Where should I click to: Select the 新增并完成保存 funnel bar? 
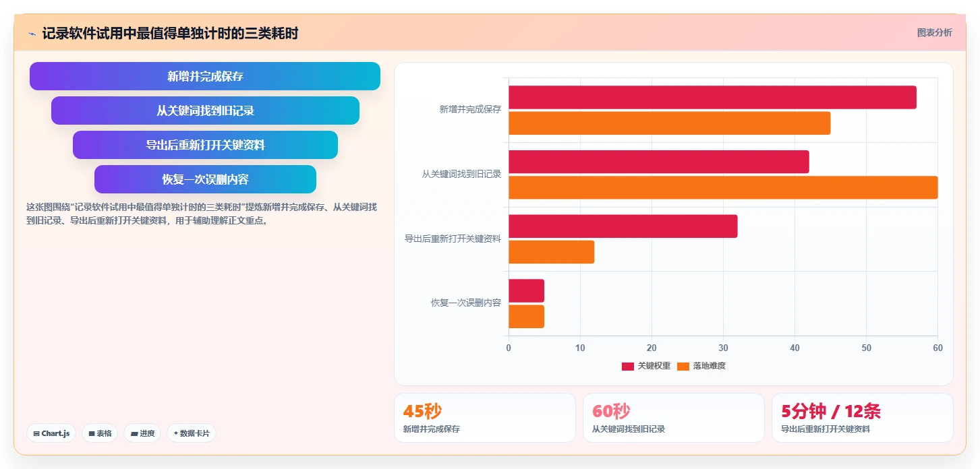pyautogui.click(x=205, y=76)
